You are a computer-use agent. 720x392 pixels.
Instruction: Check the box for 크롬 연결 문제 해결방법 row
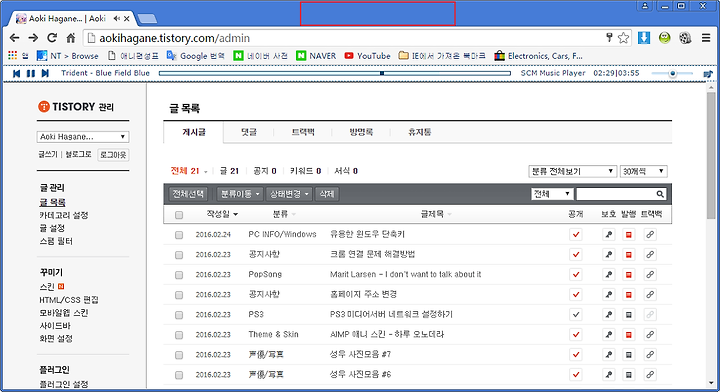179,255
